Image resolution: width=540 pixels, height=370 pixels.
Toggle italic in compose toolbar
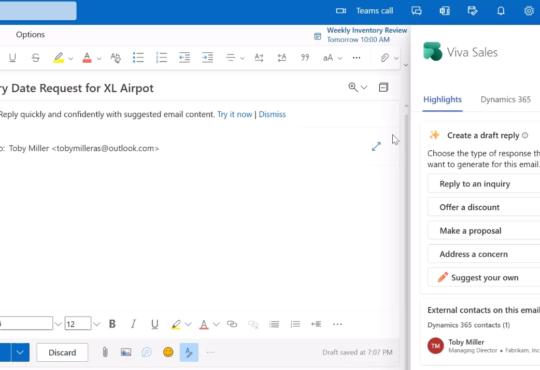coord(133,324)
